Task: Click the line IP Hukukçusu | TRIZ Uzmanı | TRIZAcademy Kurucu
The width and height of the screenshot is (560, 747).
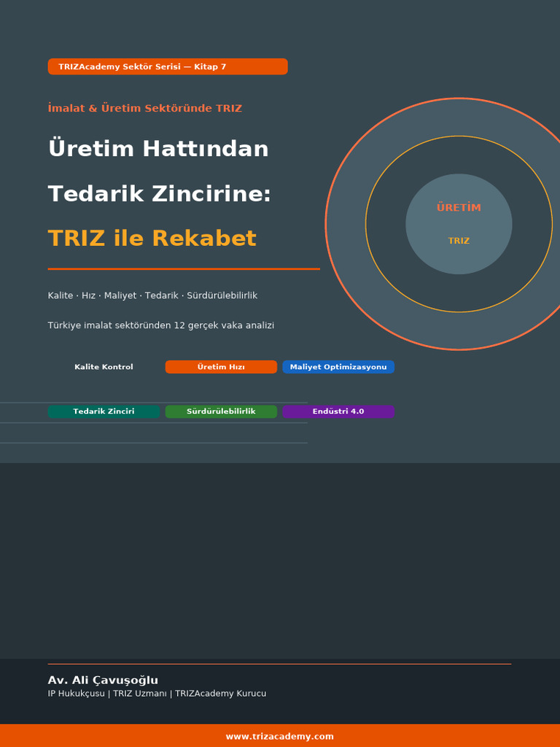Action: tap(157, 694)
